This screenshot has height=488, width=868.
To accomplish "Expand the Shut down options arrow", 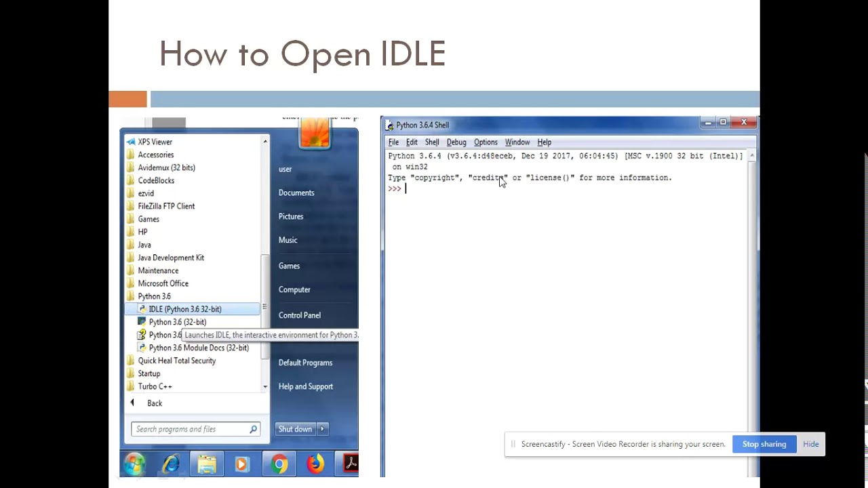I will point(322,429).
